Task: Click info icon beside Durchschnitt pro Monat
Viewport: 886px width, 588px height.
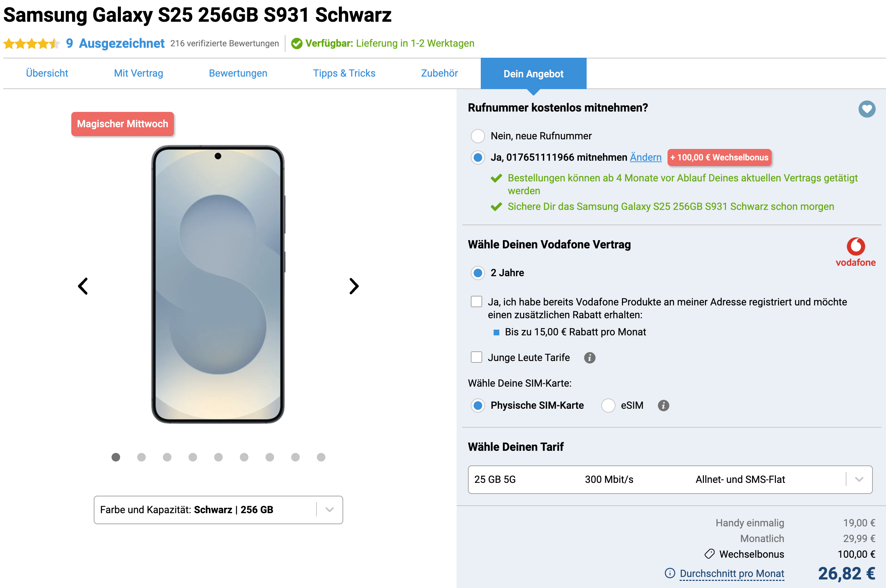Action: (x=670, y=573)
